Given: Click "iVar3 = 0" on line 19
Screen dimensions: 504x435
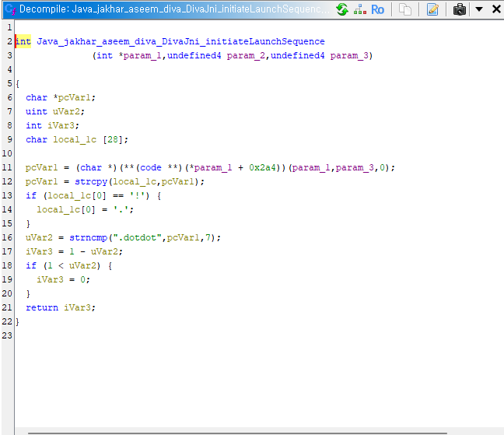Looking at the screenshot, I should [61, 279].
